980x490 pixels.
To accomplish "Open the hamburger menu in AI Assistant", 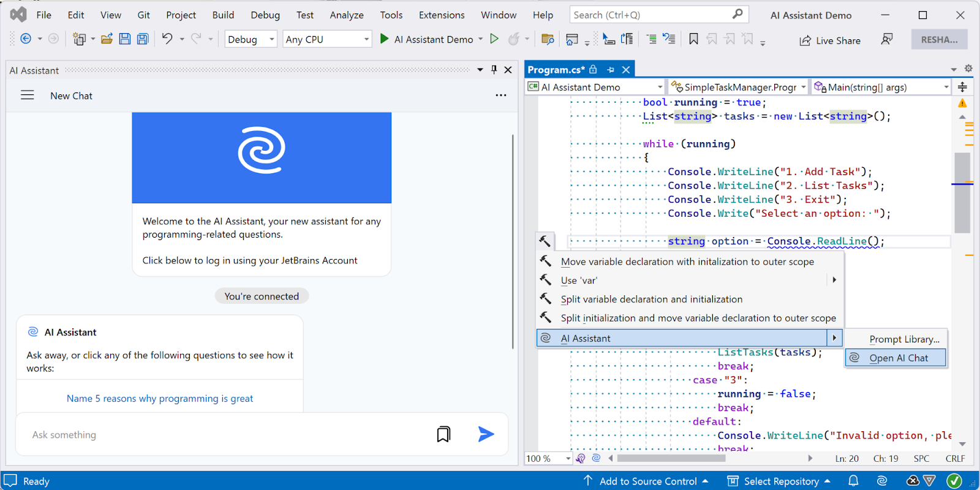I will pyautogui.click(x=28, y=96).
